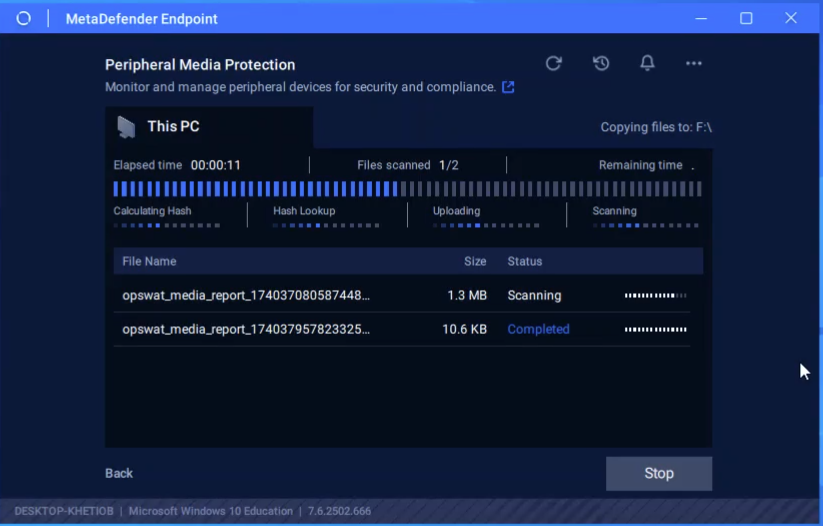Click version 7.6.2502.666 in status bar
Screen dimensions: 823x526
click(339, 511)
